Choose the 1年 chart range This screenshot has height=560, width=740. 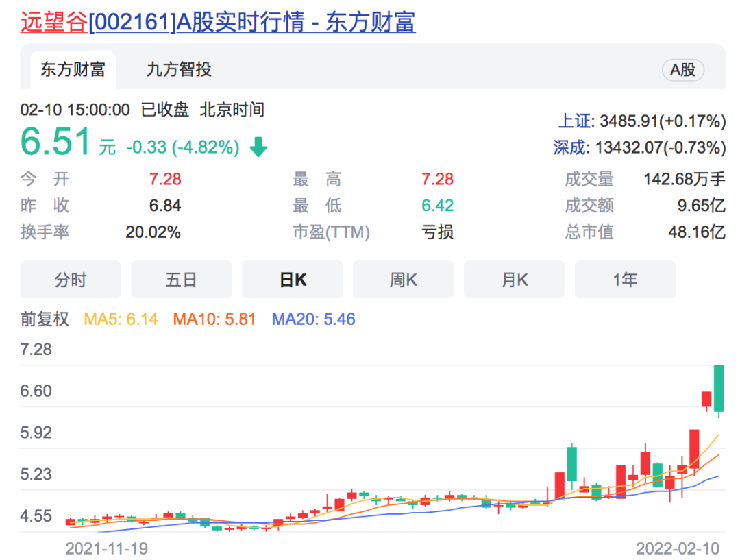point(625,280)
